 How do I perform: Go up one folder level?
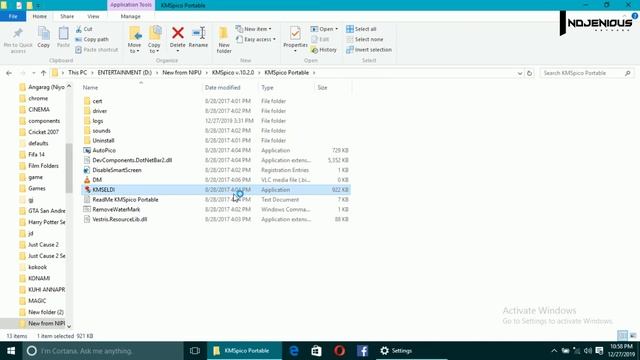click(x=43, y=73)
